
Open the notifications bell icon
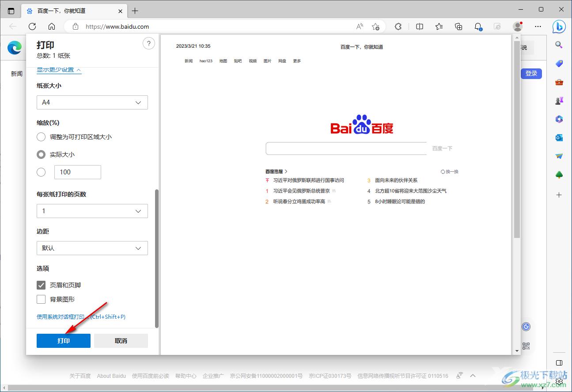[x=478, y=26]
